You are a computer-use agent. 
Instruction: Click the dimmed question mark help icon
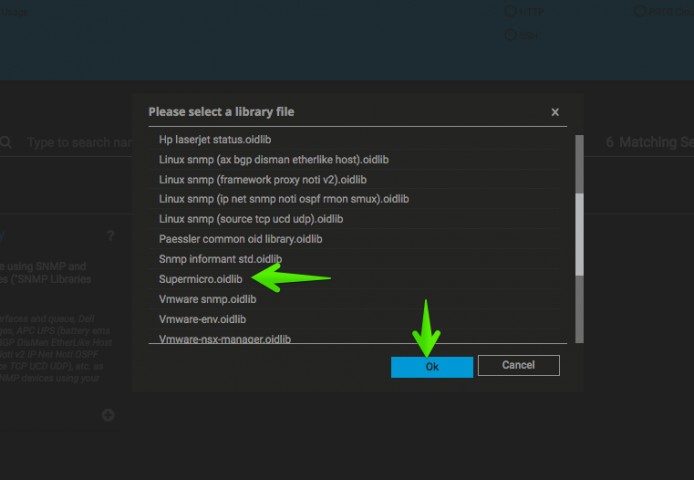[111, 236]
